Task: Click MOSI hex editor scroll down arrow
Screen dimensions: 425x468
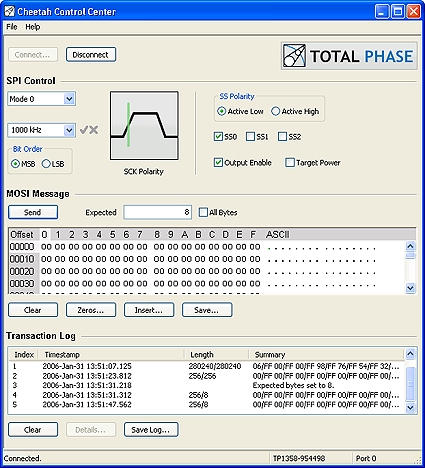Action: (410, 288)
